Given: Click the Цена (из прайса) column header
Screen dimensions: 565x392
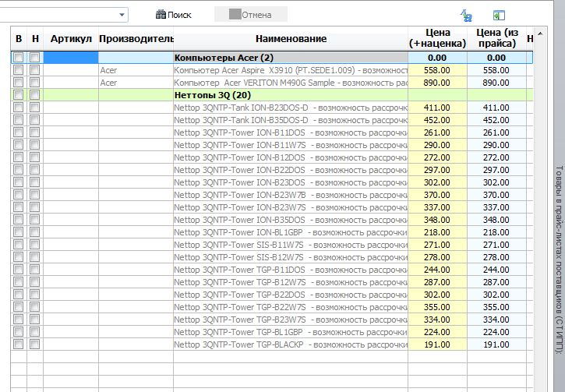Looking at the screenshot, I should coord(496,38).
